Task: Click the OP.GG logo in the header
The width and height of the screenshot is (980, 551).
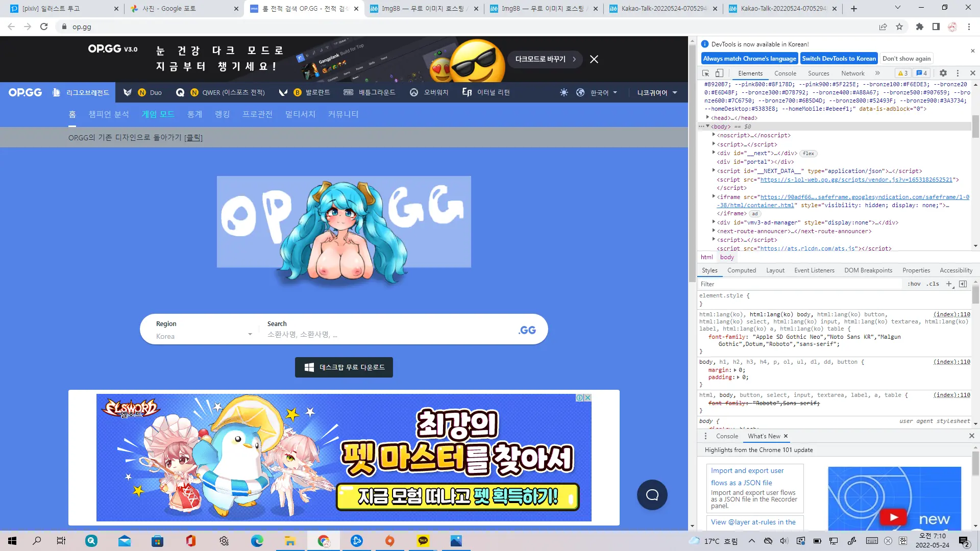Action: 25,92
